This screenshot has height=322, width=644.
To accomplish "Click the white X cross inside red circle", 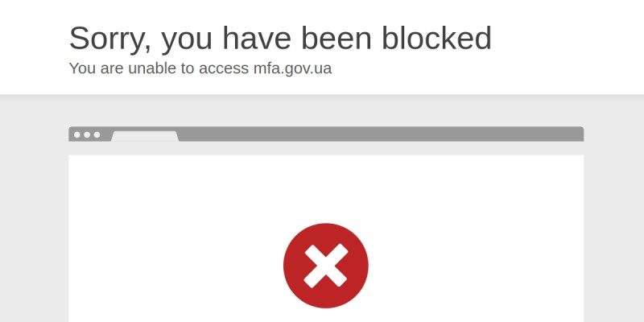I will [x=326, y=266].
